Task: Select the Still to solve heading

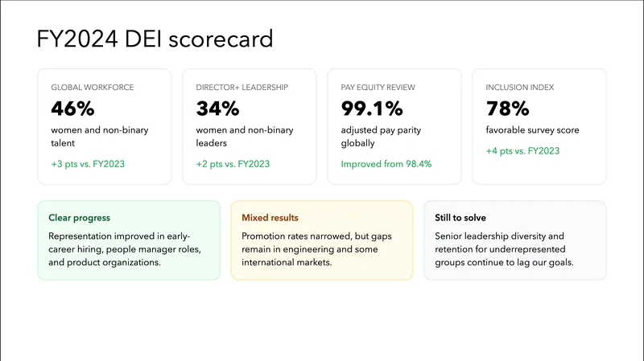Action: pos(460,218)
